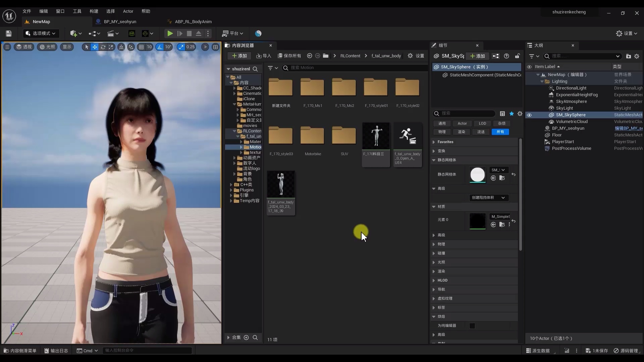Click the 导入 import button
This screenshot has width=644, height=362.
(x=264, y=56)
